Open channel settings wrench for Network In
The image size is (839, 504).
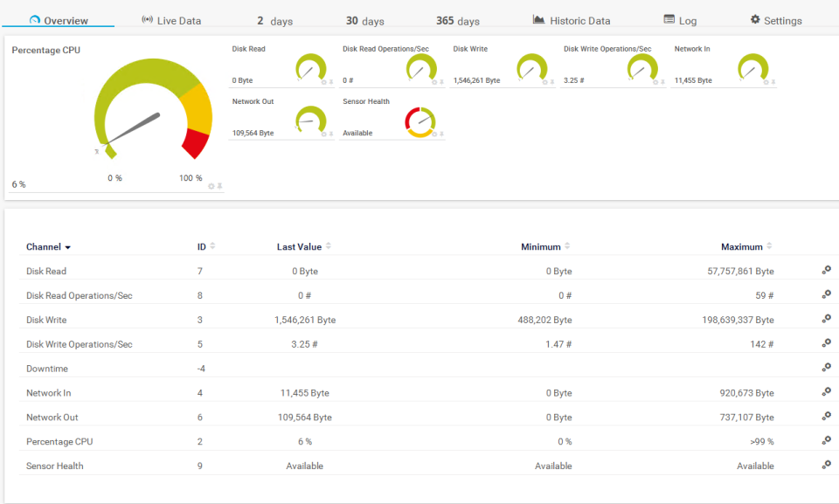click(826, 392)
